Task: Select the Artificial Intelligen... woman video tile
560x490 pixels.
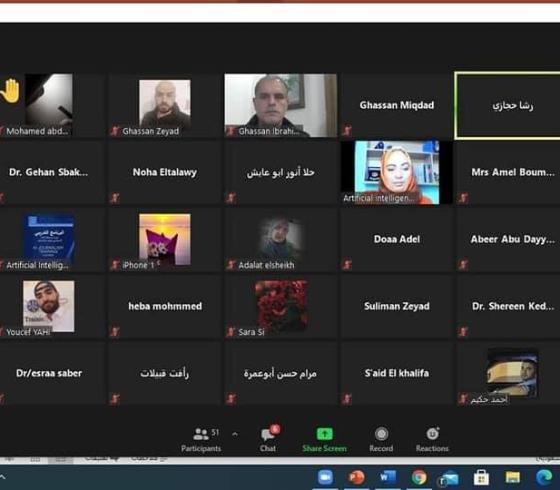Action: [x=397, y=172]
